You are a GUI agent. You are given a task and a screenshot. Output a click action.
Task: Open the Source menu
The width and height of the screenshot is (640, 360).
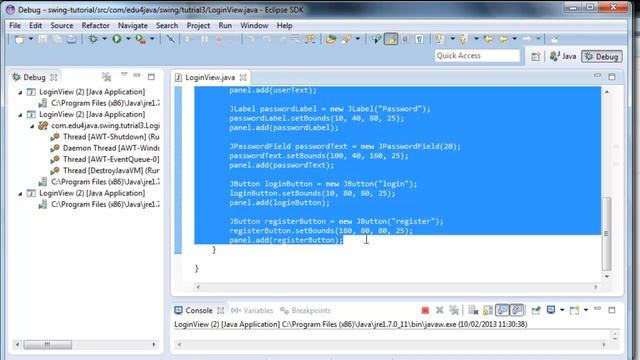tap(62, 25)
